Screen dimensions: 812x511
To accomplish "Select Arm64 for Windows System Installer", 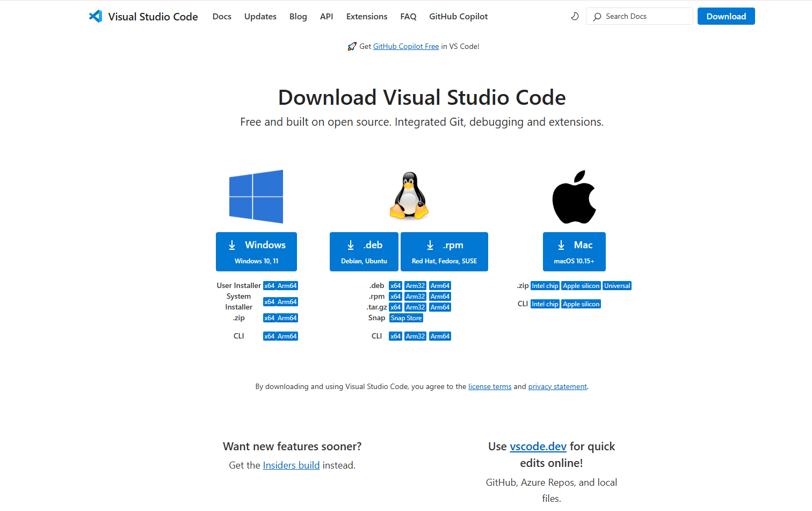I will (287, 302).
